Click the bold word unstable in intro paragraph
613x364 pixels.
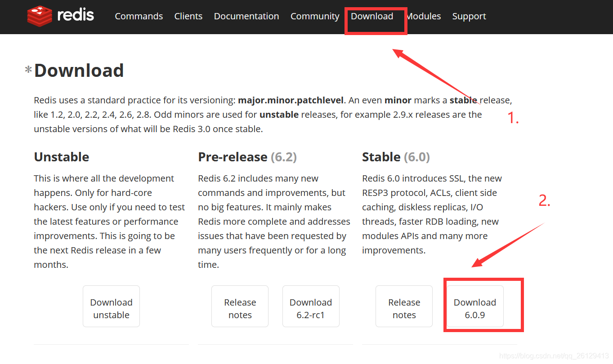click(279, 115)
